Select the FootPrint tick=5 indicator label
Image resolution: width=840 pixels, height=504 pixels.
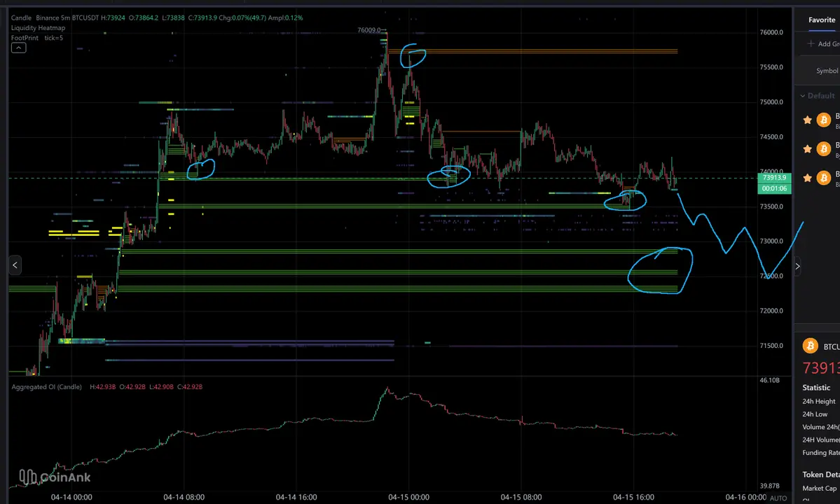[x=37, y=38]
